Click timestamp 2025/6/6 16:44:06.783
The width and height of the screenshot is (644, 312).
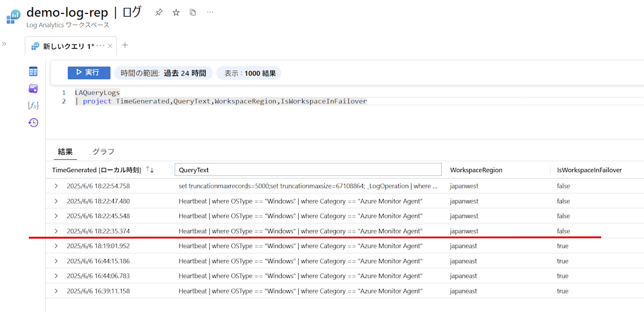[x=98, y=276]
